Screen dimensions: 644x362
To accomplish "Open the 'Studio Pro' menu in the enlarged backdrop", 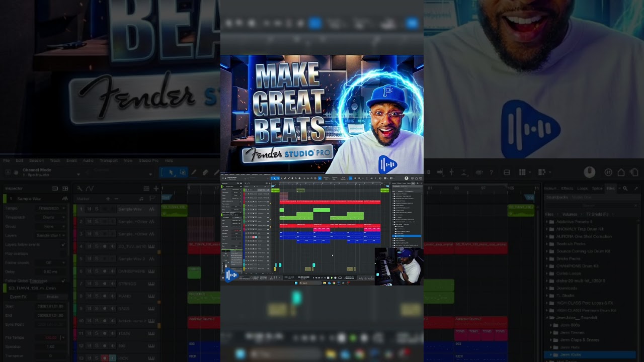I will pyautogui.click(x=149, y=161).
